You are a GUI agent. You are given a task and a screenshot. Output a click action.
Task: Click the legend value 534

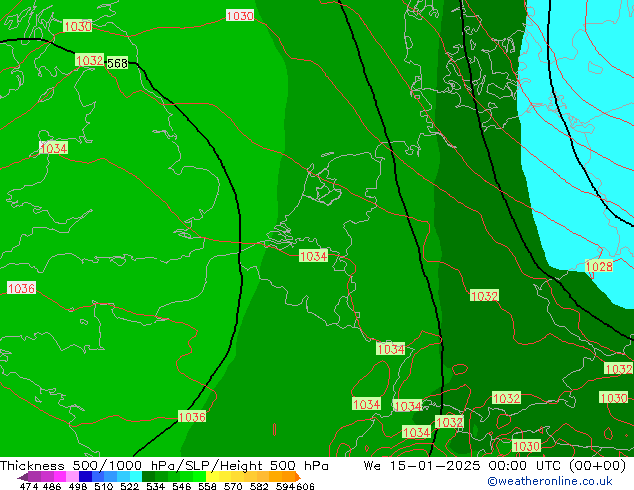(155, 486)
